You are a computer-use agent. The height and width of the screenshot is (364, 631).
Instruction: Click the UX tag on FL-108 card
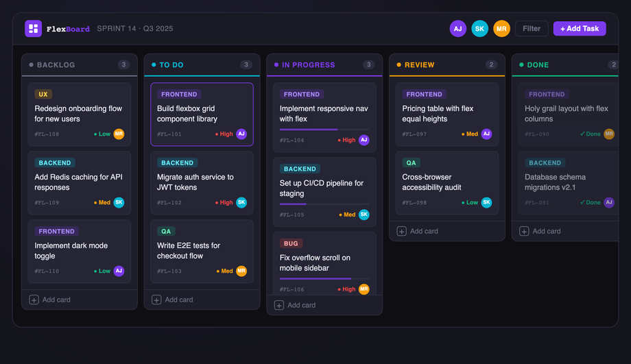[43, 94]
